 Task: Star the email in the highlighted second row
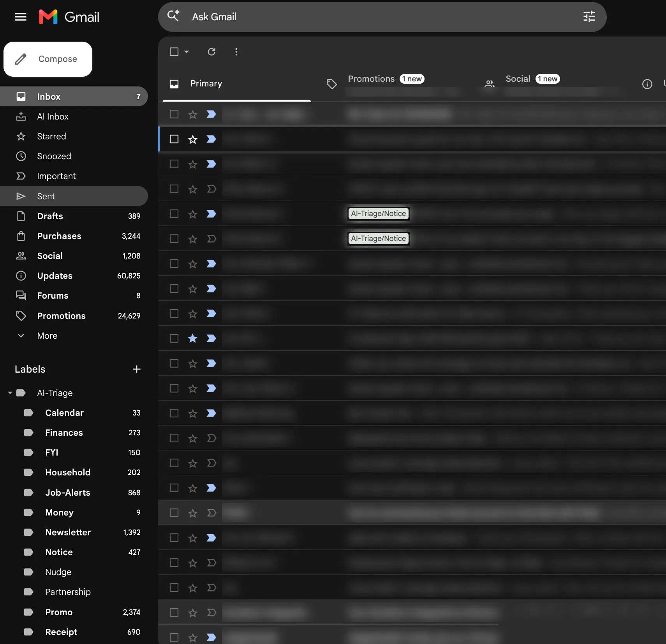coord(193,139)
